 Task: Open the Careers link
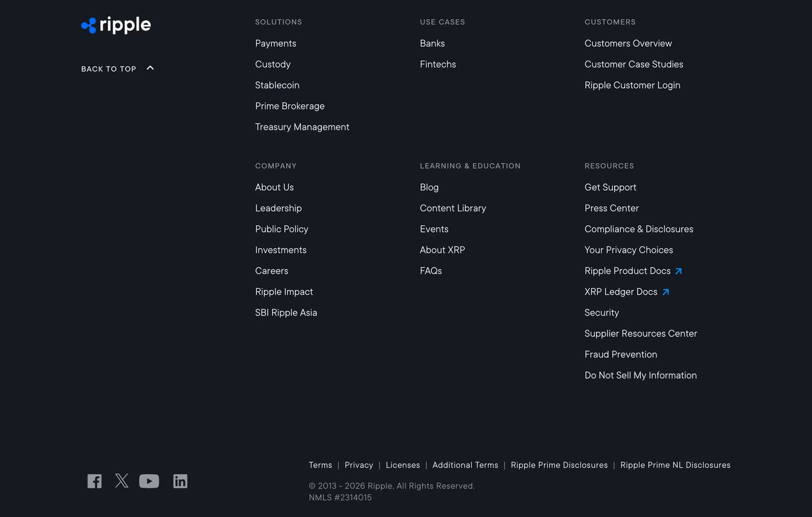coord(271,271)
